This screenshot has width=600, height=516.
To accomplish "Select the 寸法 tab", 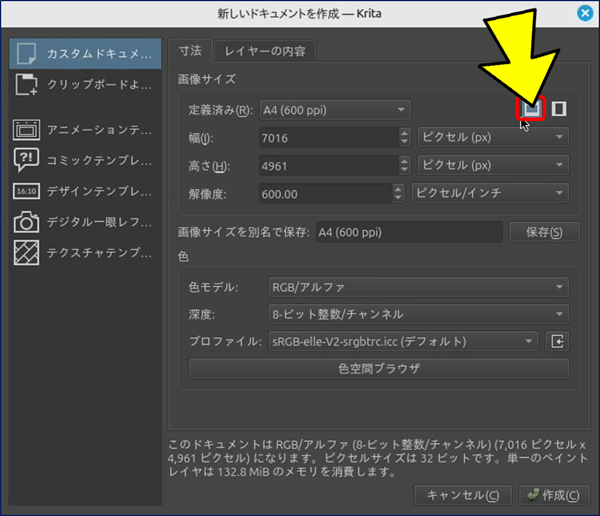I will pos(191,50).
